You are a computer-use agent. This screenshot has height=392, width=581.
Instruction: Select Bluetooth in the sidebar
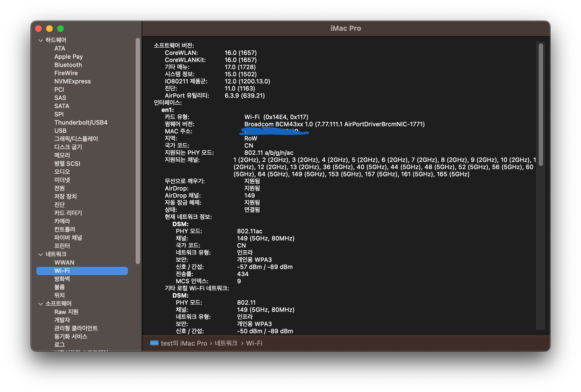[x=68, y=65]
